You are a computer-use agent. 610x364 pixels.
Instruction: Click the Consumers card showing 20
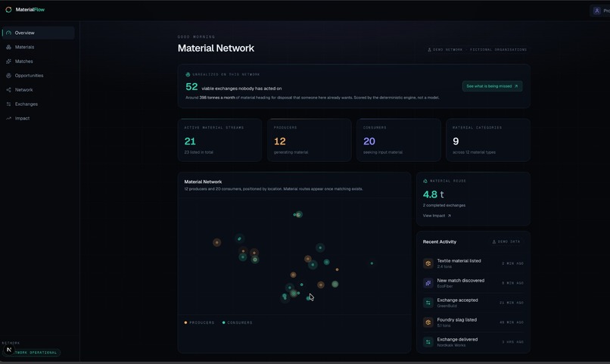click(x=399, y=140)
